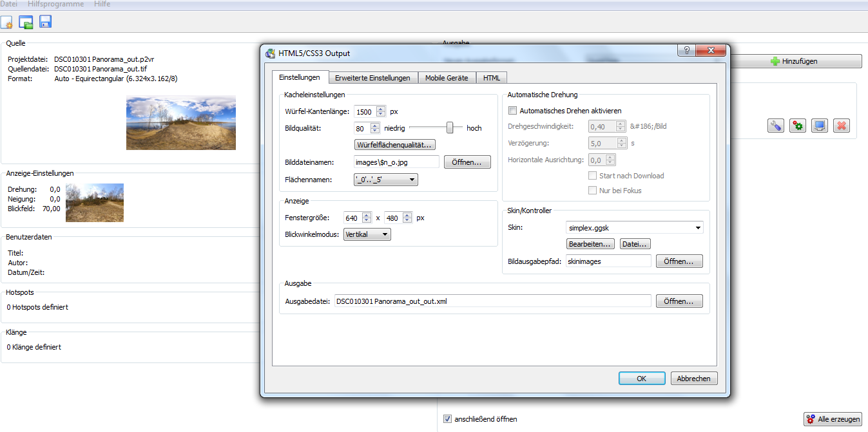Click the dialog's question mark help button
This screenshot has width=868, height=432.
pyautogui.click(x=686, y=52)
